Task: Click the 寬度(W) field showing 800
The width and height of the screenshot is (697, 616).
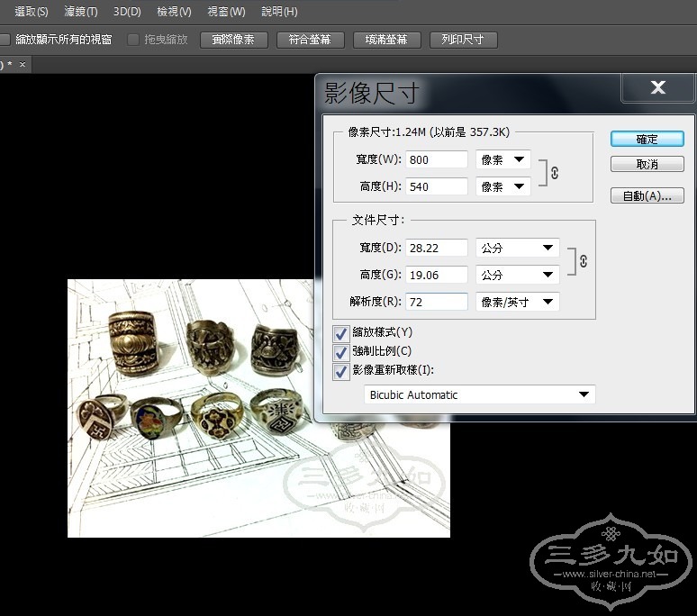Action: 437,159
